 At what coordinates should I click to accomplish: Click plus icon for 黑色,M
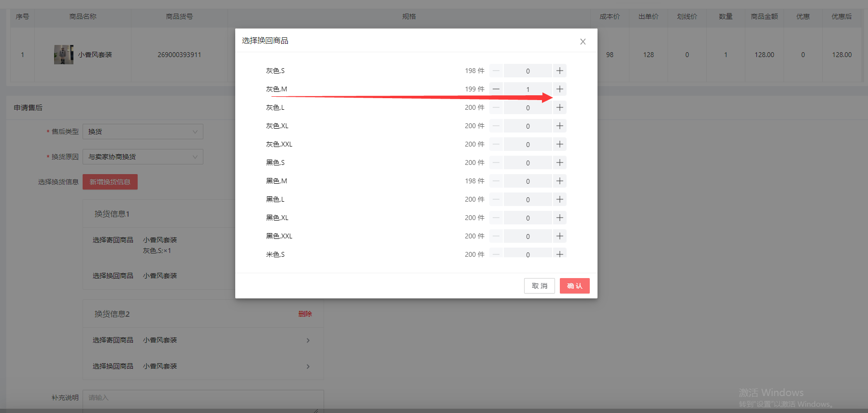[x=559, y=181]
